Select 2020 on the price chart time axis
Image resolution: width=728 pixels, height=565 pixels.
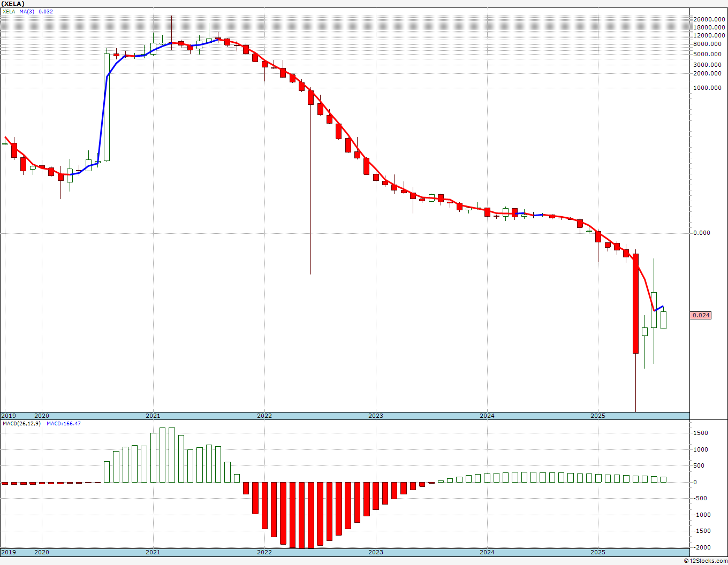(42, 416)
